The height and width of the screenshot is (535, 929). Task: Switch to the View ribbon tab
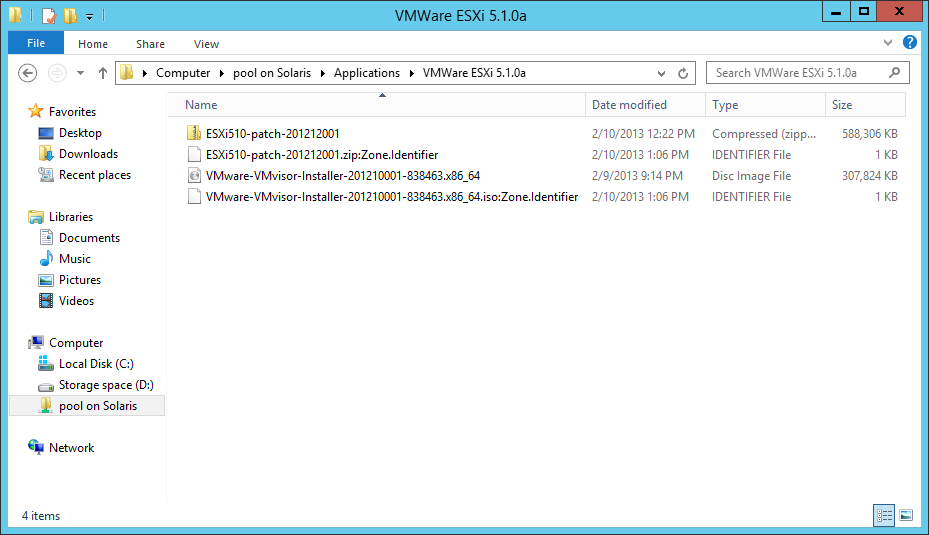coord(206,44)
